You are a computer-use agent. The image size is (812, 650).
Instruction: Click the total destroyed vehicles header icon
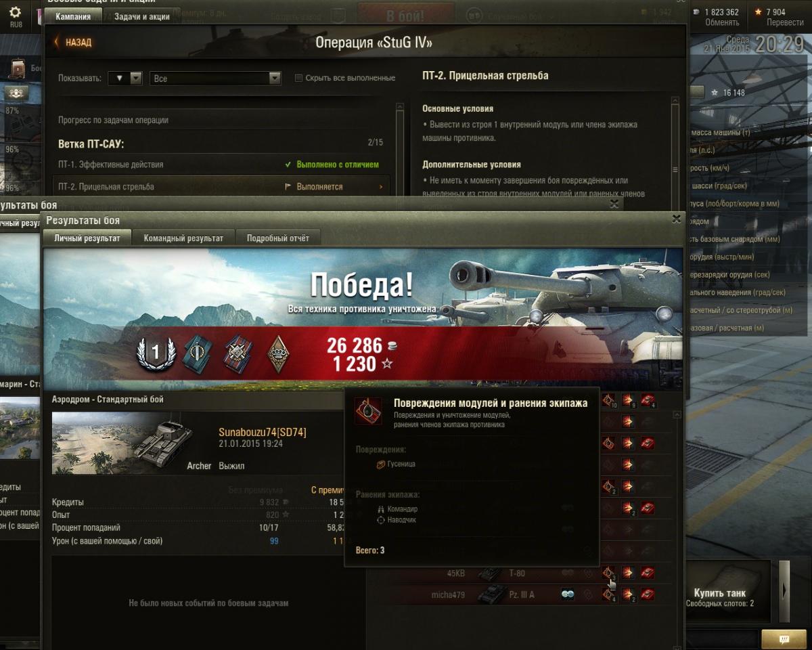tap(648, 400)
